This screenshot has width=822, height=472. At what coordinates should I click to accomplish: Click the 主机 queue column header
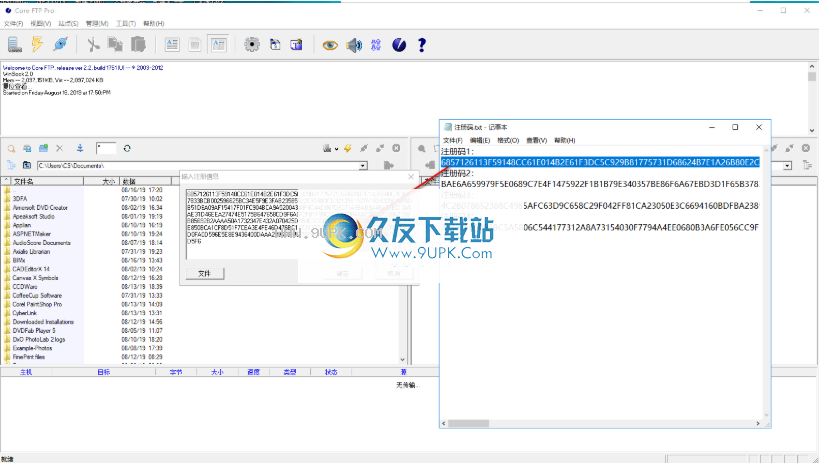(x=26, y=372)
